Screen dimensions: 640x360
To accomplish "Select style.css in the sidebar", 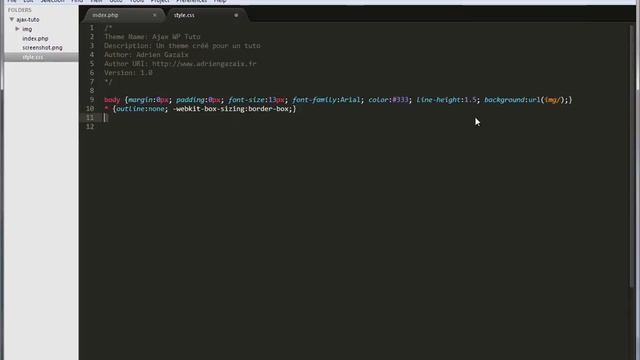I will 33,57.
